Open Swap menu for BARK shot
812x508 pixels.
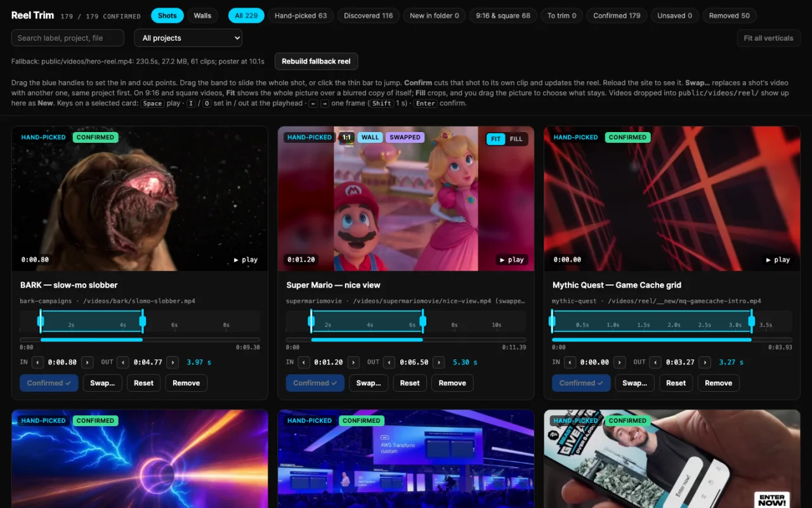(x=103, y=383)
